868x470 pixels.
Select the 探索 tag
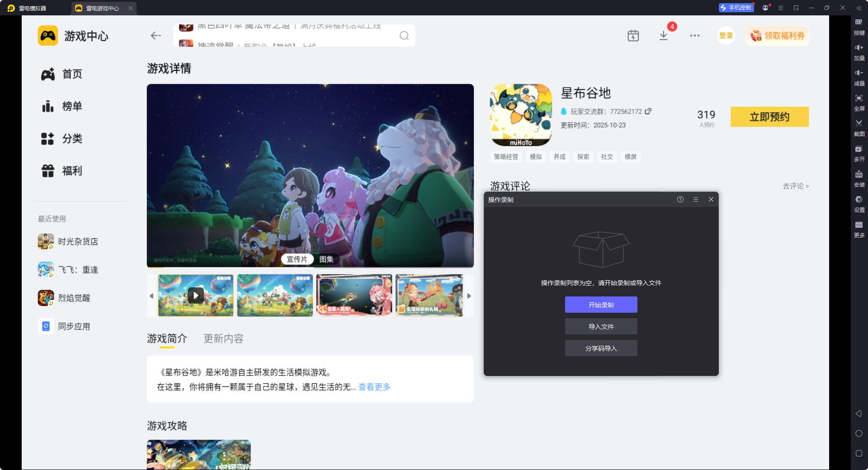point(583,157)
